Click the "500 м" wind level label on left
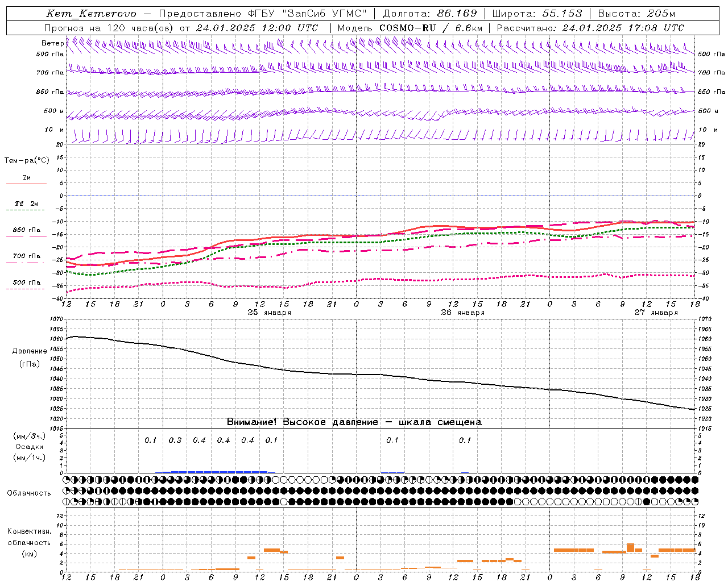This screenshot has width=728, height=582. (54, 111)
